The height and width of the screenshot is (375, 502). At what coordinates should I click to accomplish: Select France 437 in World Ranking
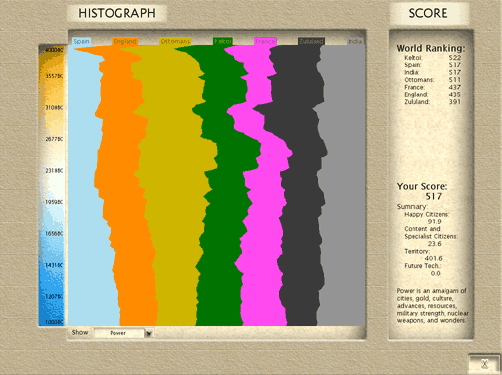click(x=432, y=87)
